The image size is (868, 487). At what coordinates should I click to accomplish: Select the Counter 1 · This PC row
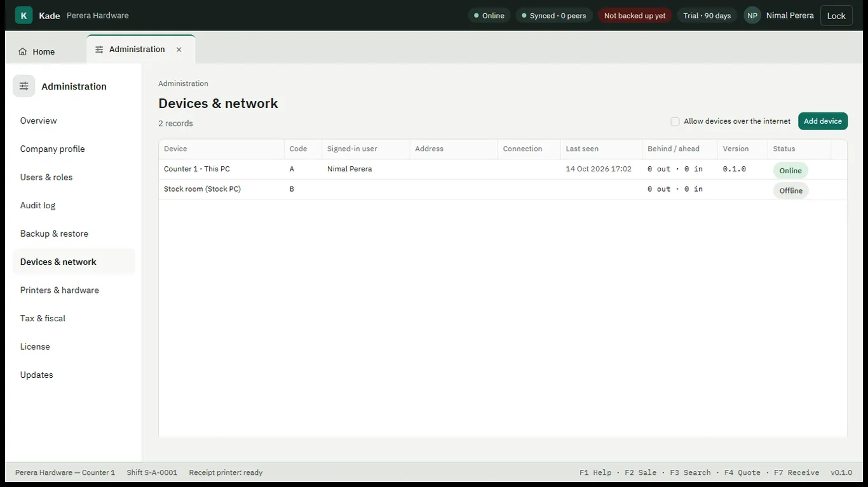(x=503, y=170)
